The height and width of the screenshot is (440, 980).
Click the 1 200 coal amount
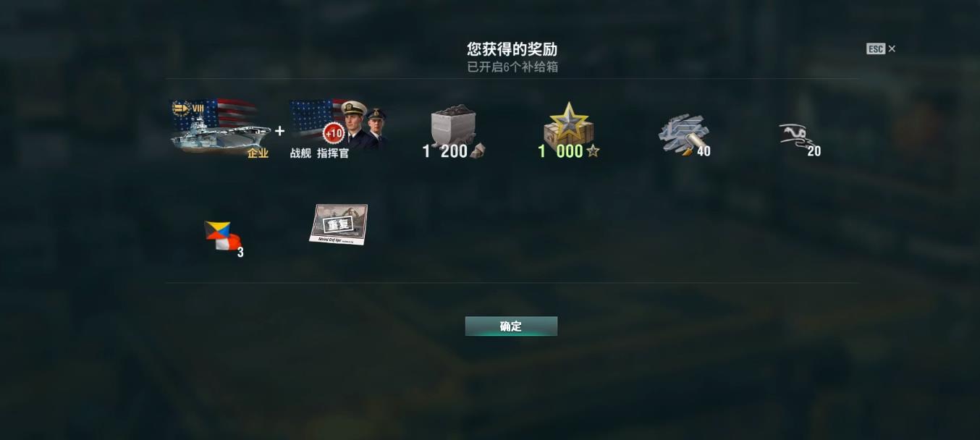click(445, 151)
